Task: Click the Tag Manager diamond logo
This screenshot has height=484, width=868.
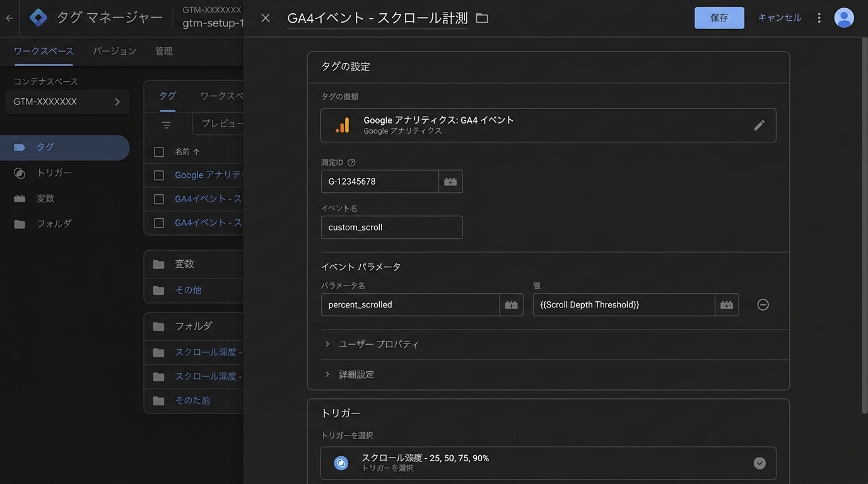Action: (38, 18)
